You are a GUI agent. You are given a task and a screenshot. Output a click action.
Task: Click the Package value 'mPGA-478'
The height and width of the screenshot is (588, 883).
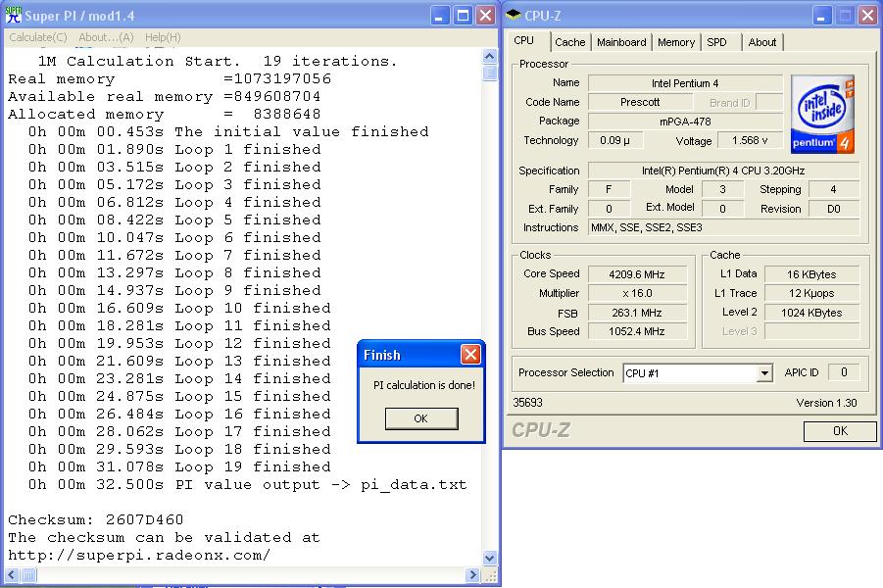point(685,122)
